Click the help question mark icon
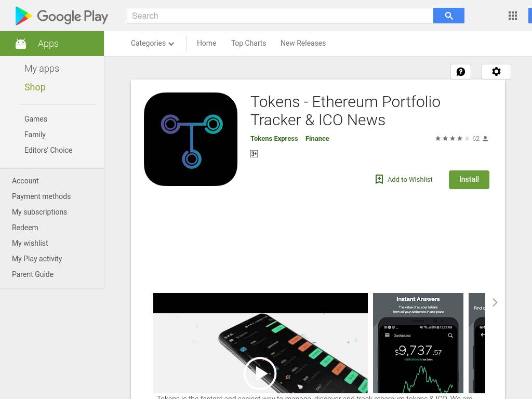 pos(460,72)
